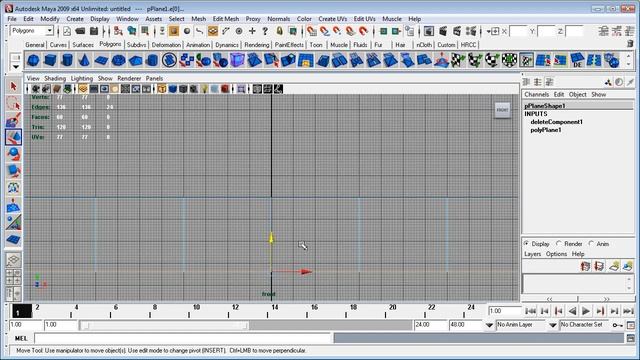The image size is (640, 360).
Task: Pick the Rotate tool in toolbox
Action: (x=13, y=154)
